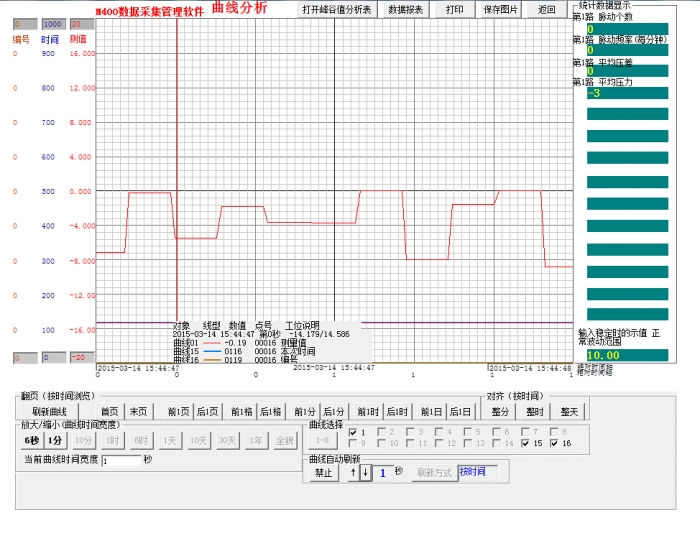Screen dimensions: 700x551
Task: Toggle curve 1 checkbox
Action: point(351,432)
